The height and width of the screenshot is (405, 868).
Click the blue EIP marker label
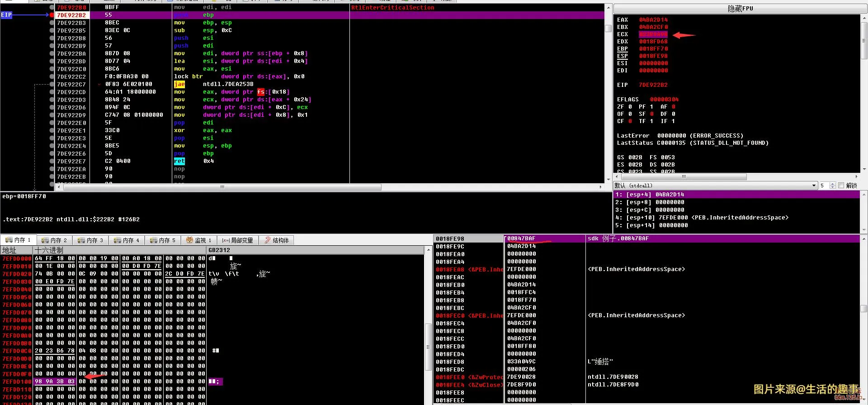tap(6, 15)
